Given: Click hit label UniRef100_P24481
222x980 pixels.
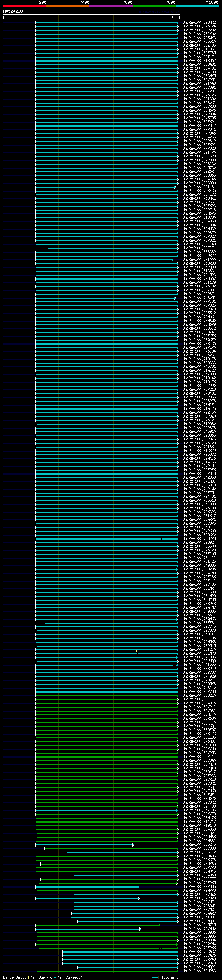Looking at the screenshot, I should pos(199,496).
